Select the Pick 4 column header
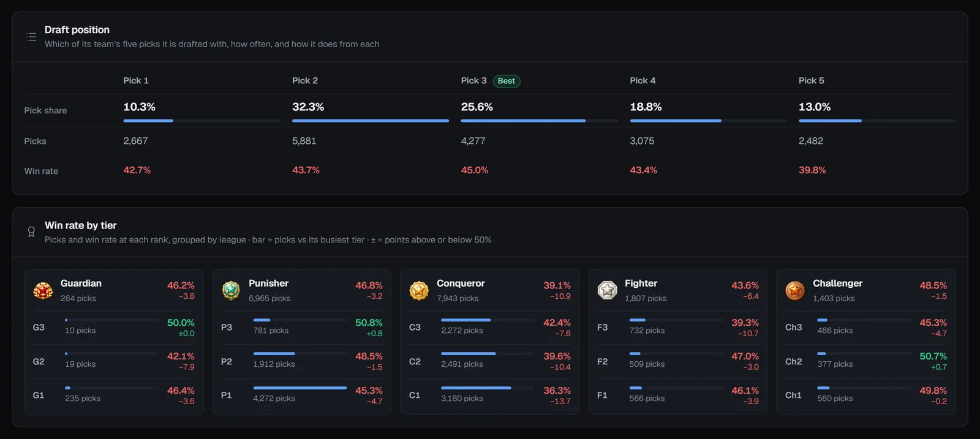980x439 pixels. 643,81
